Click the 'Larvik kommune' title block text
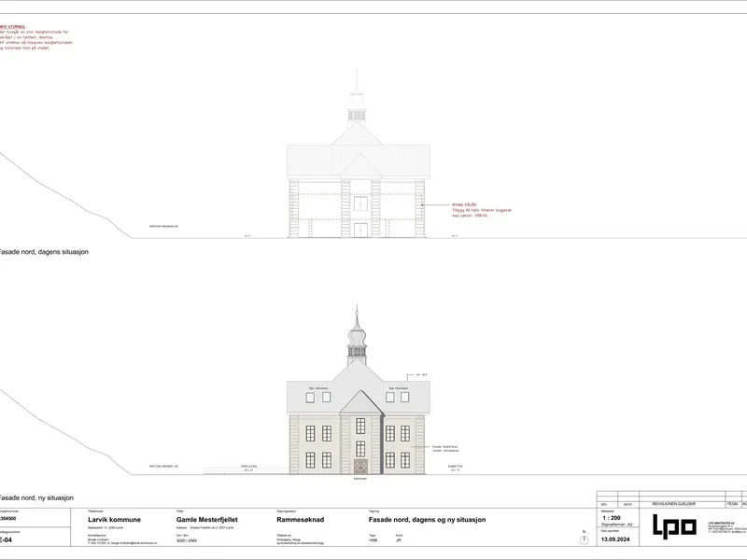747x560 pixels. (114, 520)
